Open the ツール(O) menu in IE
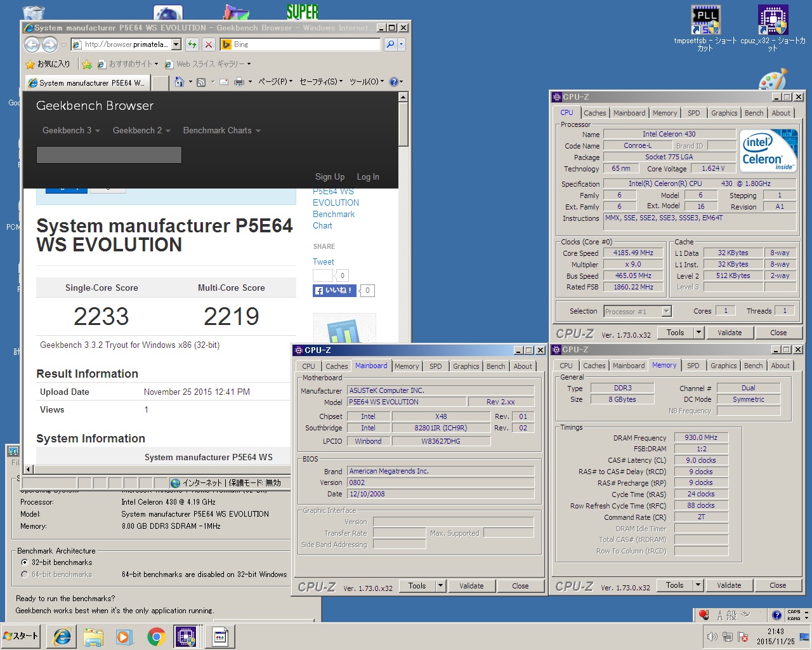 coord(367,82)
